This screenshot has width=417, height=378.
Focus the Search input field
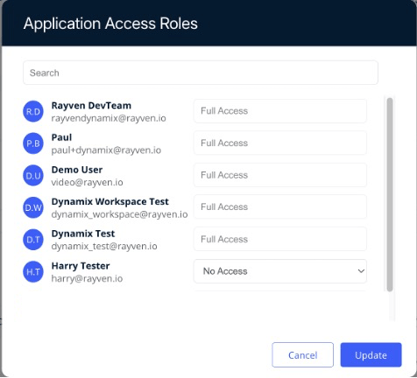click(x=200, y=73)
